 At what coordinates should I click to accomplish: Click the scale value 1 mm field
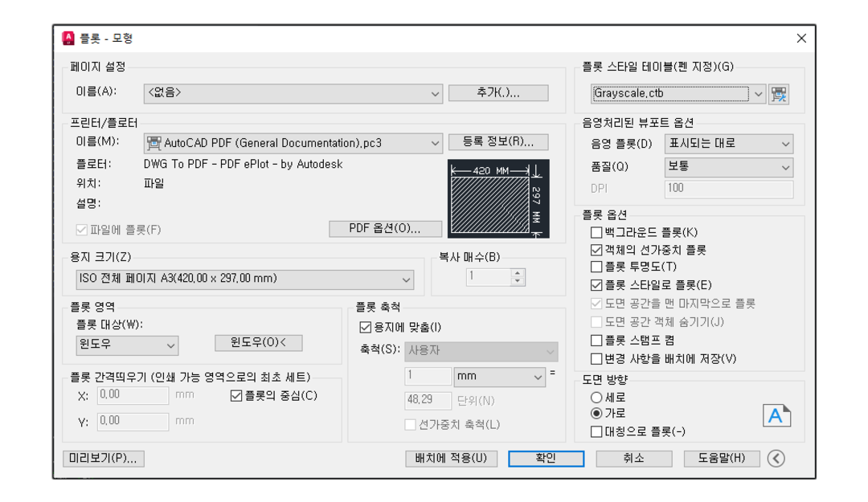click(428, 377)
